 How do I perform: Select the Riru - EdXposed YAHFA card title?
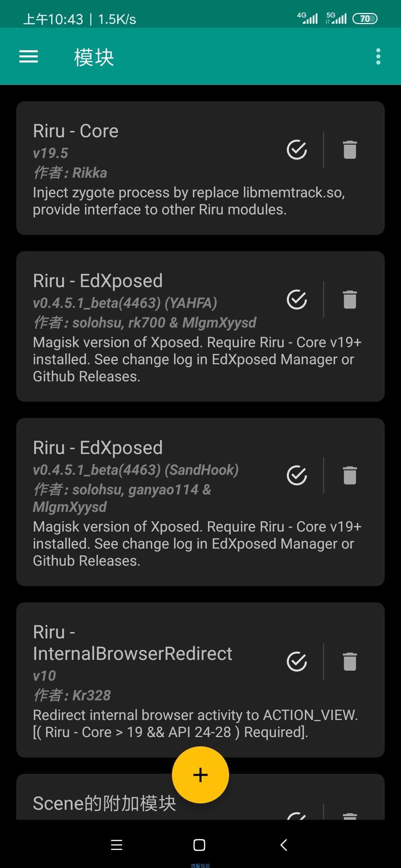pyautogui.click(x=98, y=281)
